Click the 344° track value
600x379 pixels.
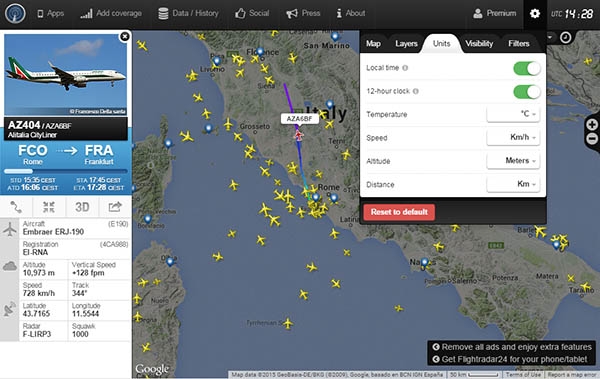click(80, 293)
